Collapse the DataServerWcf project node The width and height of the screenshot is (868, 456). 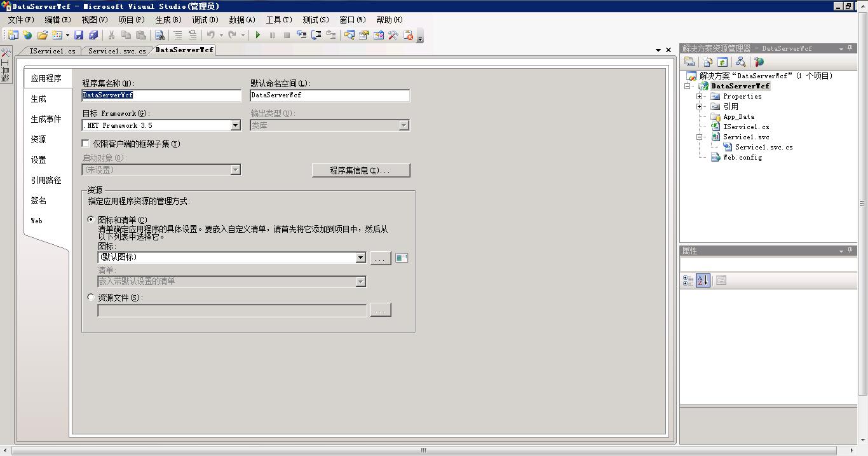(x=687, y=86)
